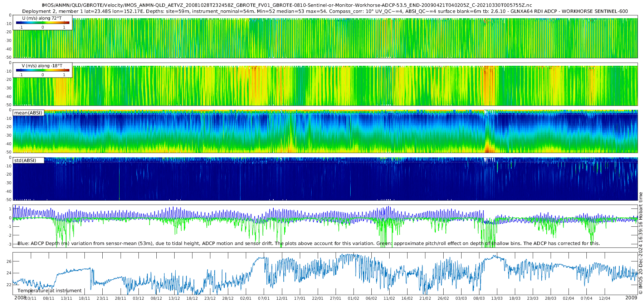Image resolution: width=644 pixels, height=304 pixels.
Task: Click the 'Temperature at instrument' label
Action: [x=49, y=291]
